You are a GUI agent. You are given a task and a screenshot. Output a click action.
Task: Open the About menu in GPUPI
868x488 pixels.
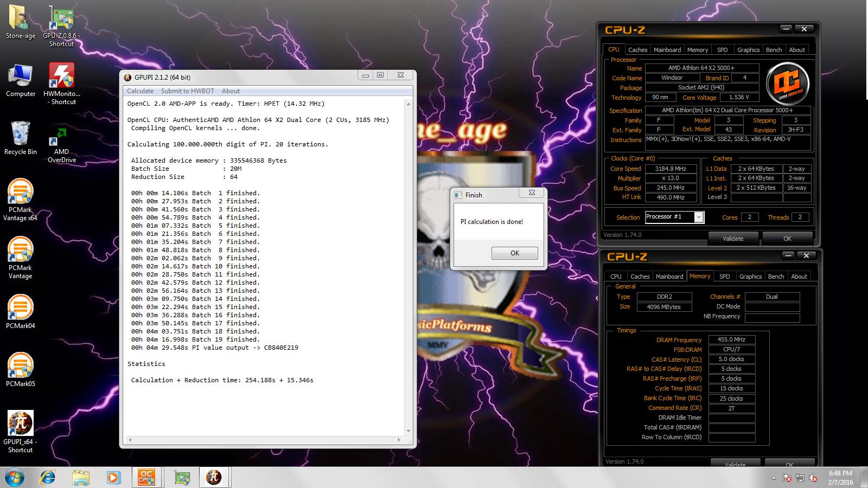coord(231,91)
